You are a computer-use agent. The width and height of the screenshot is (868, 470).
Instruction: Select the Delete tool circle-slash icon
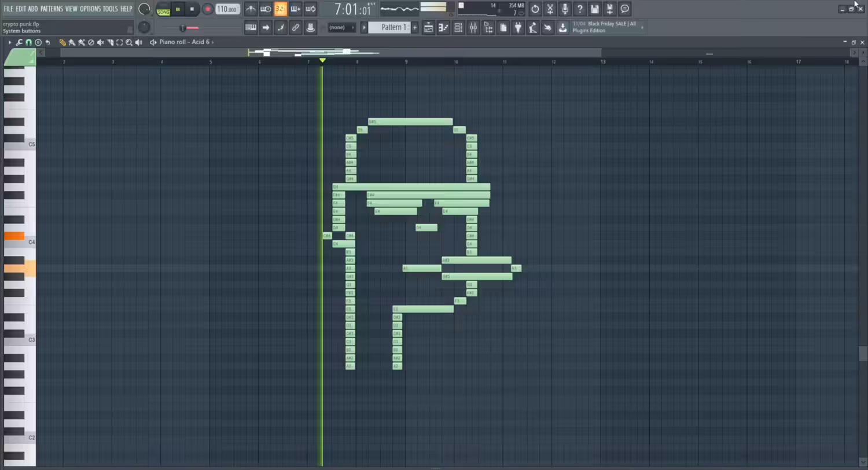click(x=91, y=42)
